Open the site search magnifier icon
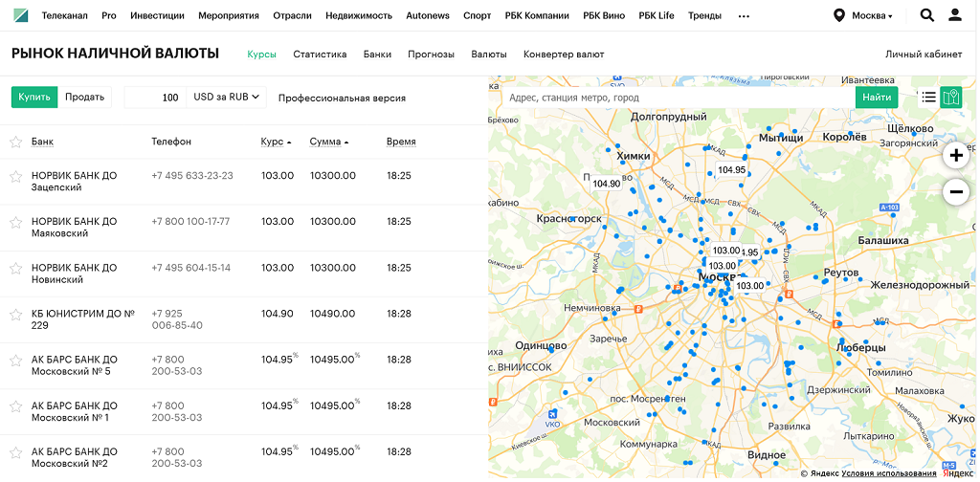Viewport: 980px width, 482px height. 926,15
